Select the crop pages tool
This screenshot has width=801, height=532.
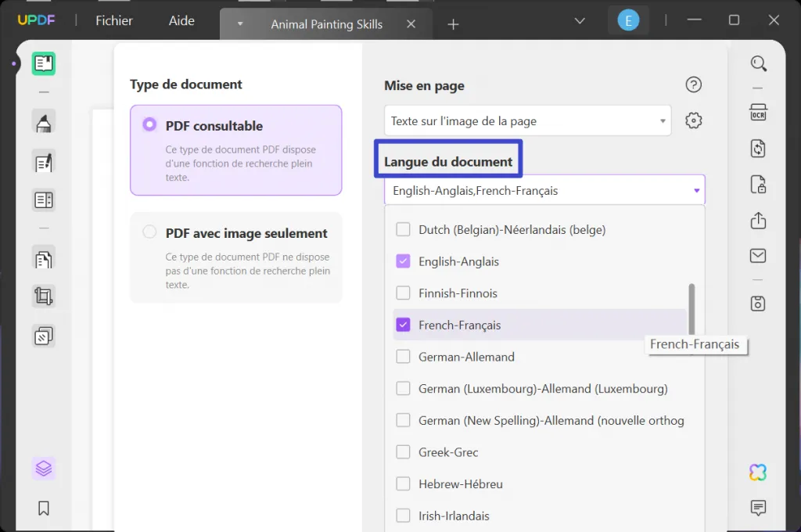43,296
